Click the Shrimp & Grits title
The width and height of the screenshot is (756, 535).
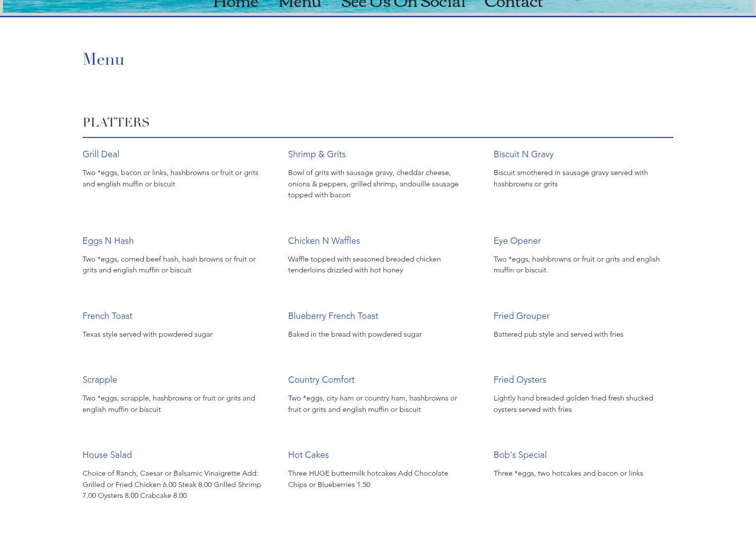click(x=317, y=154)
